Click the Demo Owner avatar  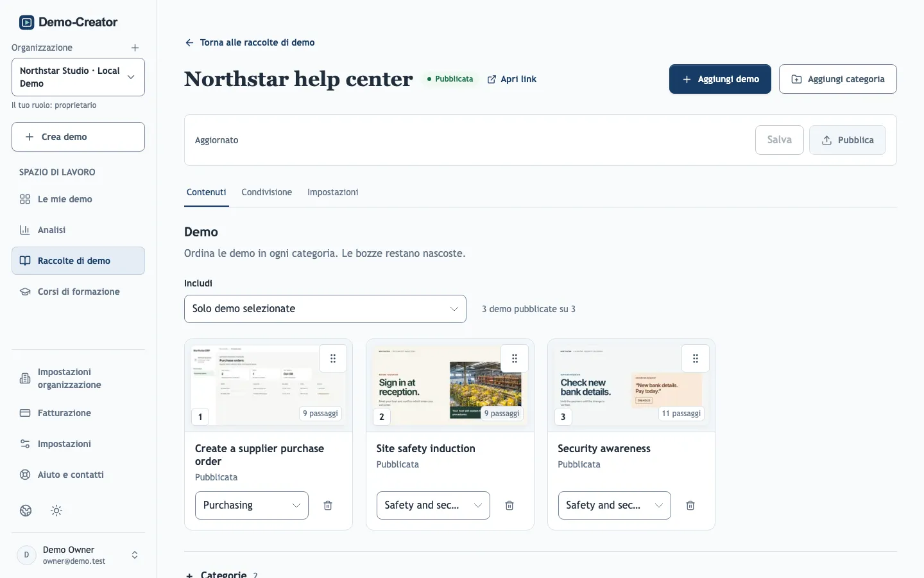[x=26, y=555]
